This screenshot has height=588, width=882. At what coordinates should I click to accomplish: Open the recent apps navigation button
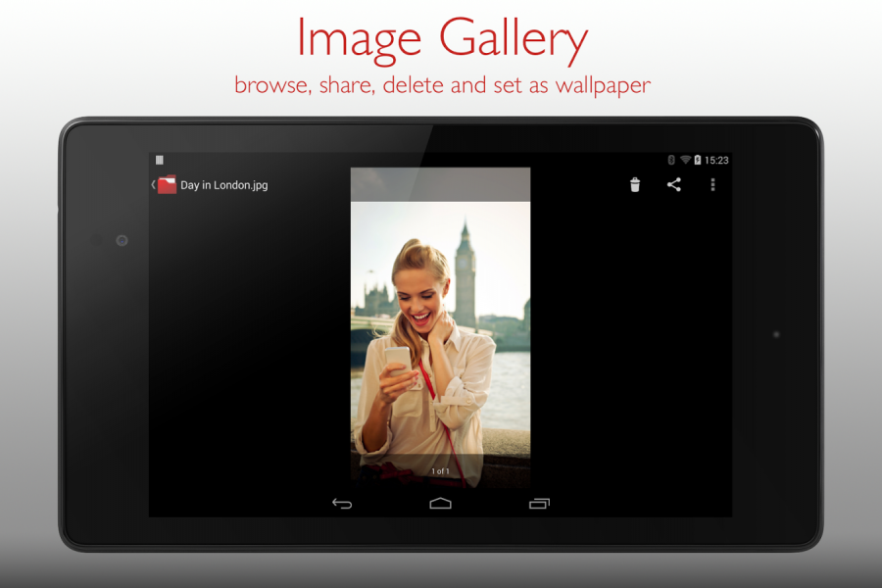[x=539, y=503]
